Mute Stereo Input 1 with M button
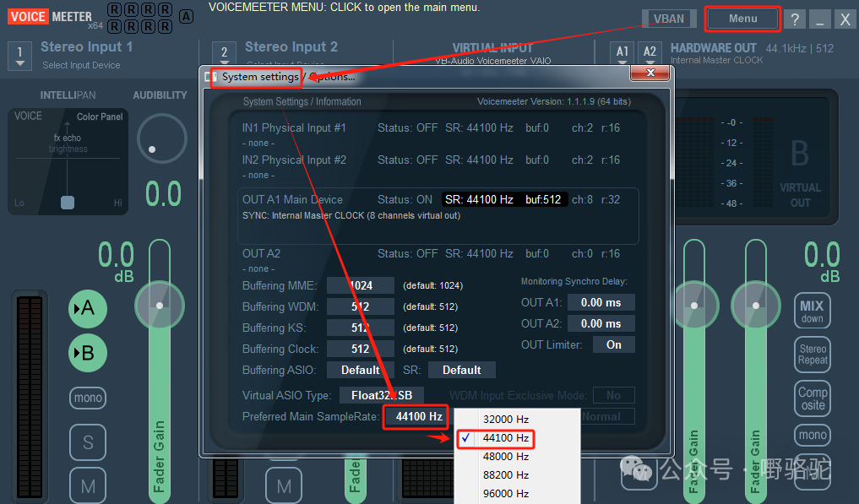The image size is (859, 504). pos(87,486)
